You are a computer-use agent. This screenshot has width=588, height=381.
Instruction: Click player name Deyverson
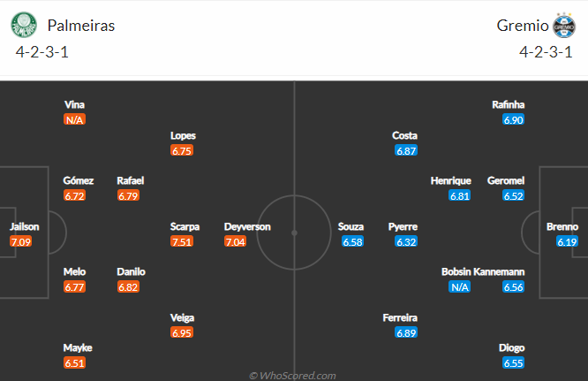247,226
